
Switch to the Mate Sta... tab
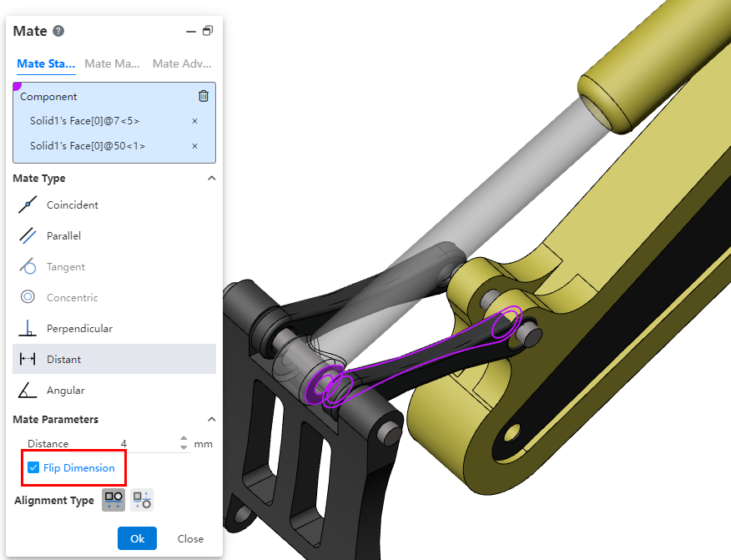pos(46,64)
